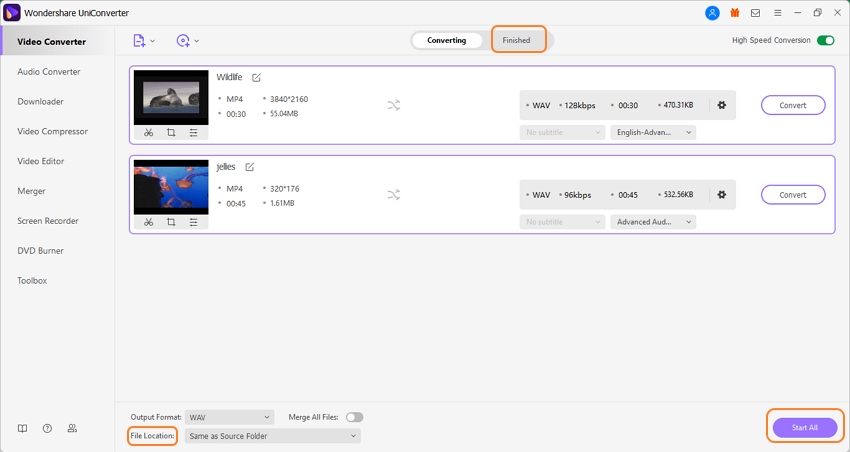Screen dimensions: 850x452
Task: Expand the Output Format WAV dropdown
Action: (x=230, y=417)
